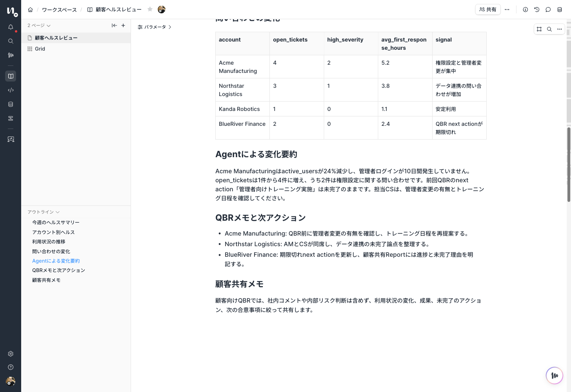Viewport: 571px width, 392px height.
Task: Click the frame icon in floating toolbar
Action: [539, 29]
